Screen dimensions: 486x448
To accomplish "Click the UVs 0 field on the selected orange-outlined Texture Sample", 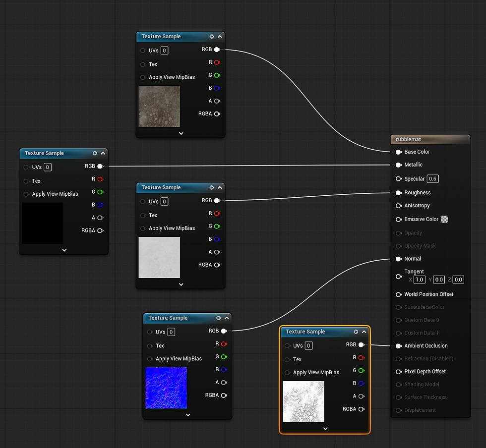I will [308, 346].
